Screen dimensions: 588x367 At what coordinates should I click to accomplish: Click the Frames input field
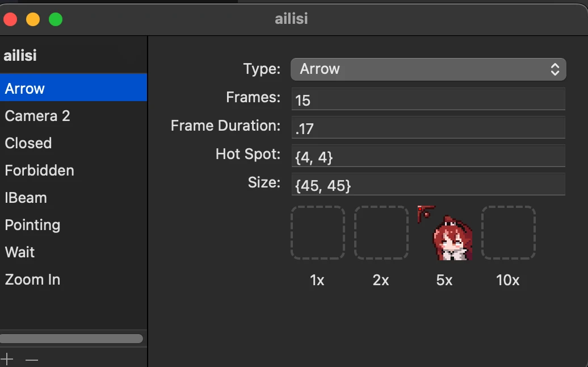pyautogui.click(x=429, y=99)
